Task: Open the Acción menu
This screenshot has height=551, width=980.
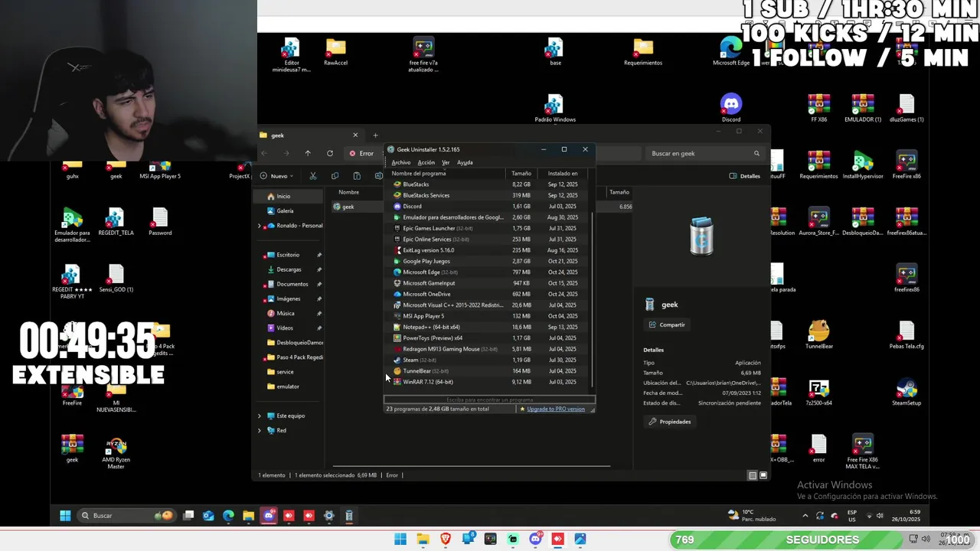Action: point(426,162)
